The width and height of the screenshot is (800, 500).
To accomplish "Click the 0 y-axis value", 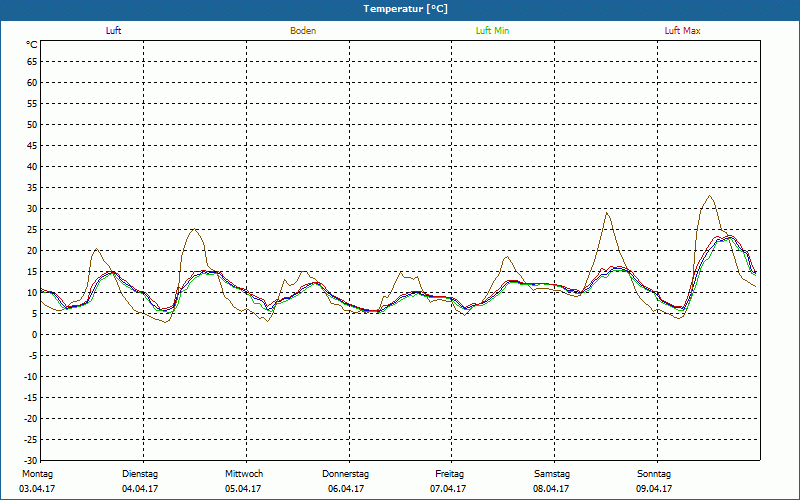I will tap(35, 335).
